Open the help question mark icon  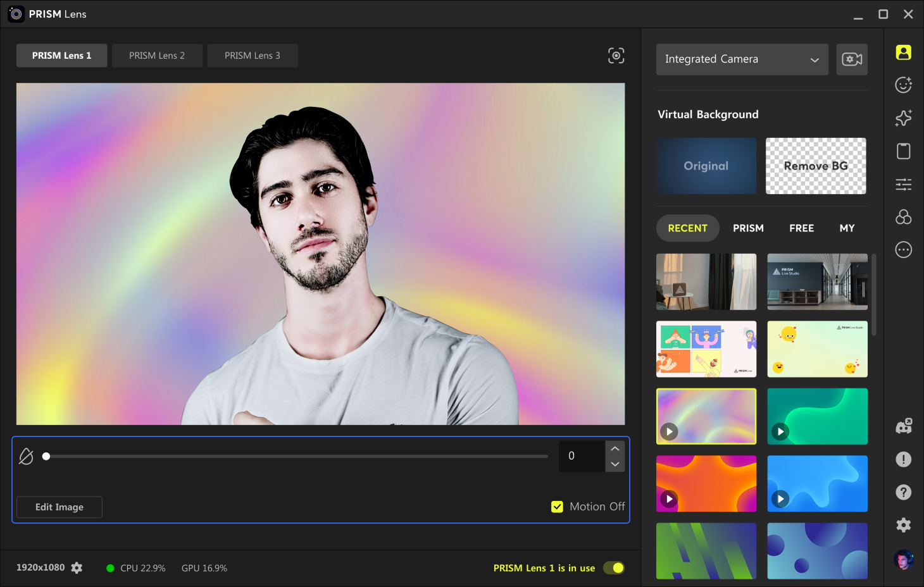point(903,492)
